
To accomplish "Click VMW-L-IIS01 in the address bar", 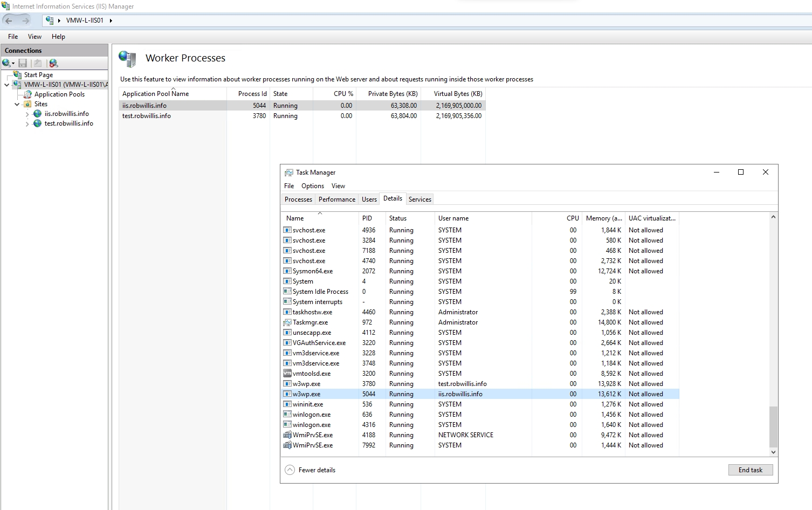I will click(x=85, y=20).
